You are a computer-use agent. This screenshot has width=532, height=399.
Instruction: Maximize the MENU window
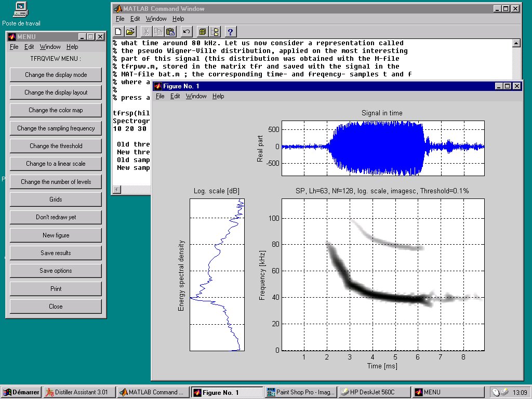pyautogui.click(x=91, y=37)
